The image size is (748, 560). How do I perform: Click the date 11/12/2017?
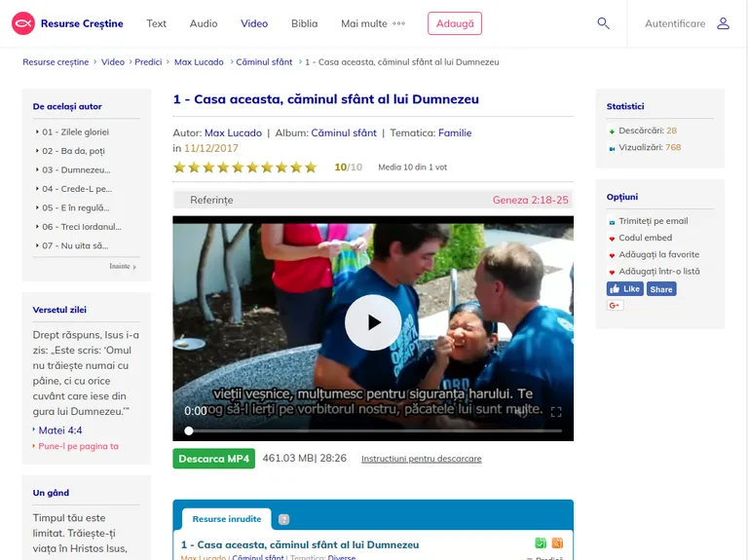pos(211,148)
